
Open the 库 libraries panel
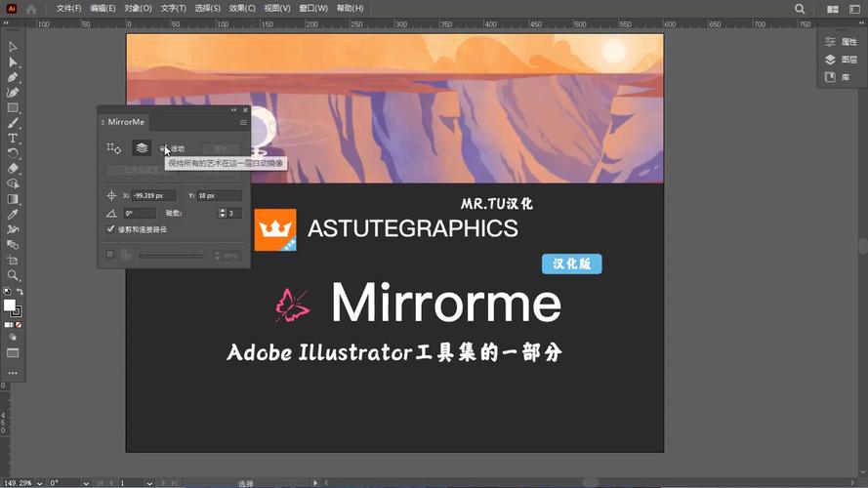837,77
